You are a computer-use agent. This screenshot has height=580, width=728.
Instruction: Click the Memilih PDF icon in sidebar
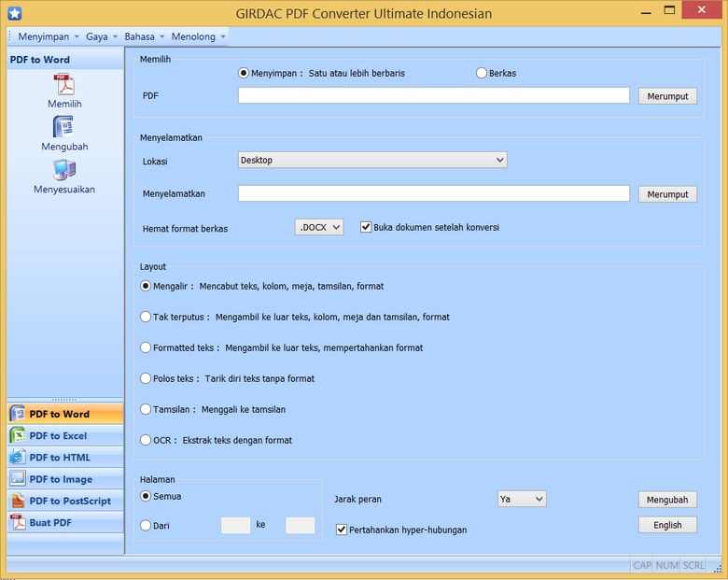[64, 85]
